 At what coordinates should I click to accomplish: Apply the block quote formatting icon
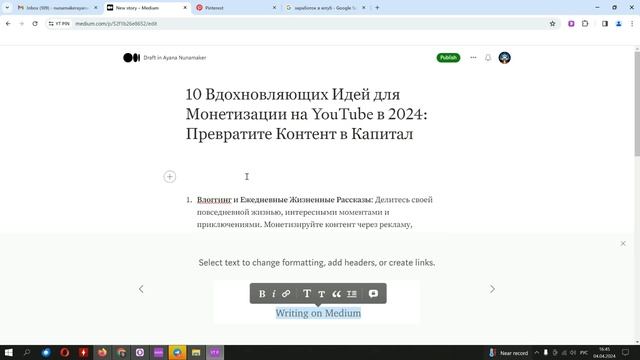coord(336,293)
